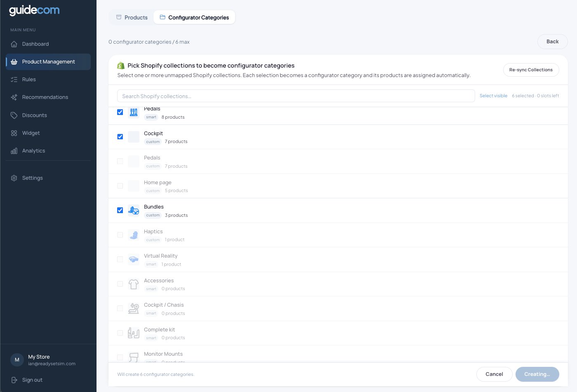The width and height of the screenshot is (577, 392).
Task: Uncheck the Bundles collection checkbox
Action: click(x=120, y=210)
